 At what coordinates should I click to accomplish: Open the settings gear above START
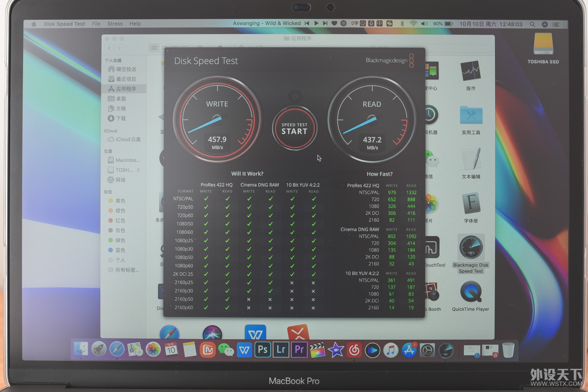(295, 96)
